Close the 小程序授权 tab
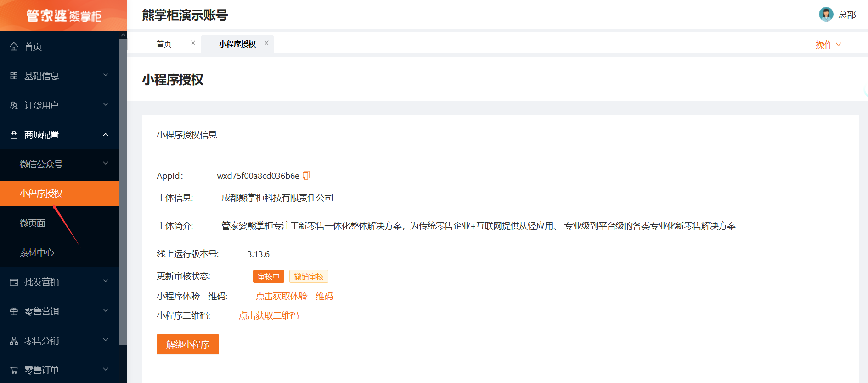868x383 pixels. click(266, 43)
